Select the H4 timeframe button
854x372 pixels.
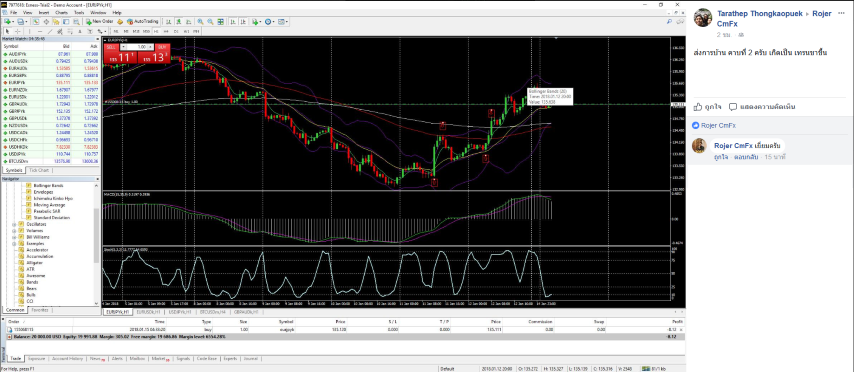tap(166, 31)
